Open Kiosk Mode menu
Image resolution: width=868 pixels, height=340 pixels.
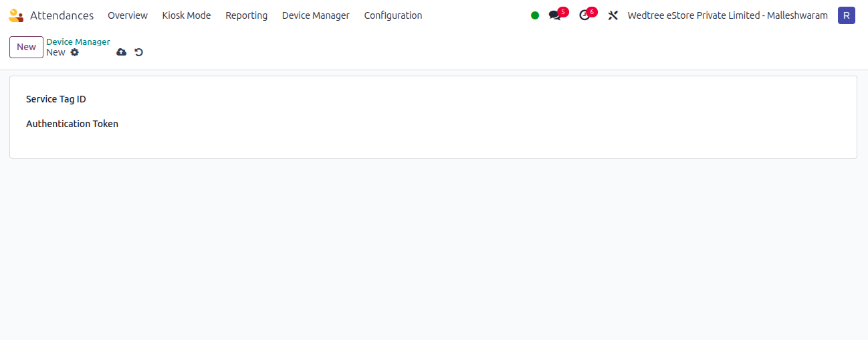[187, 15]
